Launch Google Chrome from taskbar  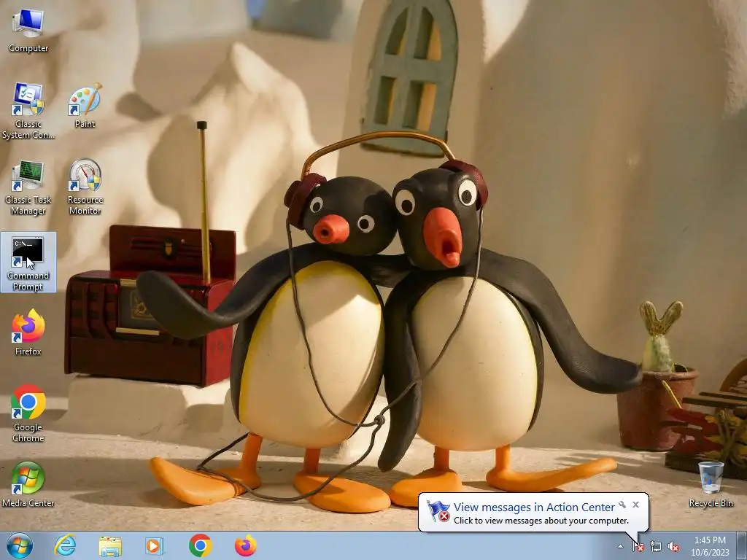200,545
